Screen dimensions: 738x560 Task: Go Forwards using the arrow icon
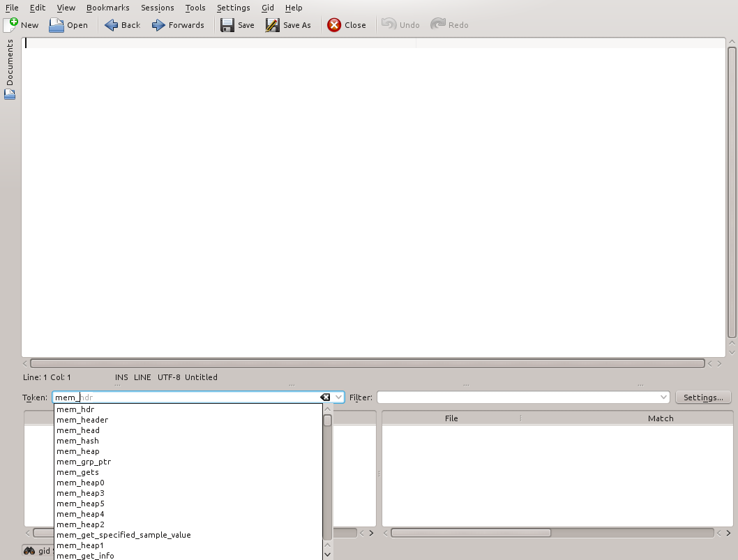coord(158,25)
